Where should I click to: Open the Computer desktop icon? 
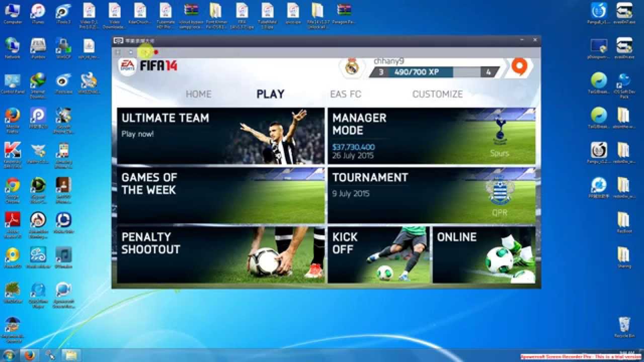tap(12, 13)
